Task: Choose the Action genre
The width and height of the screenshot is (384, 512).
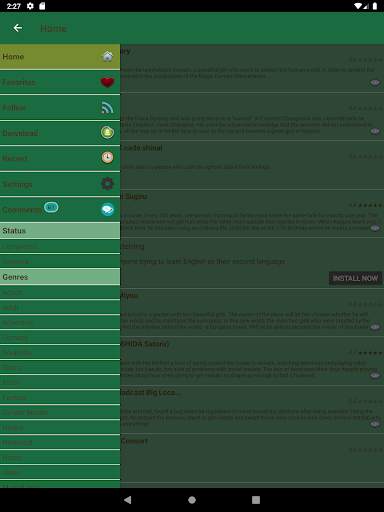Action: 60,293
